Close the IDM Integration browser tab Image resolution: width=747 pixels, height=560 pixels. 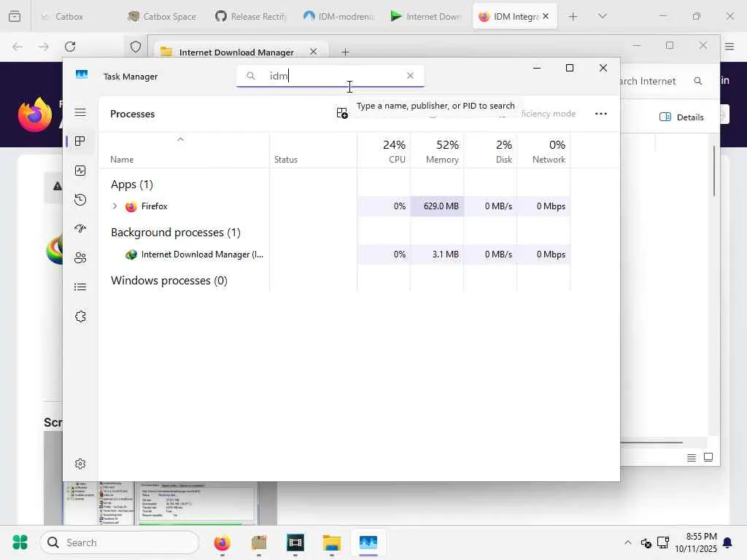pyautogui.click(x=546, y=16)
